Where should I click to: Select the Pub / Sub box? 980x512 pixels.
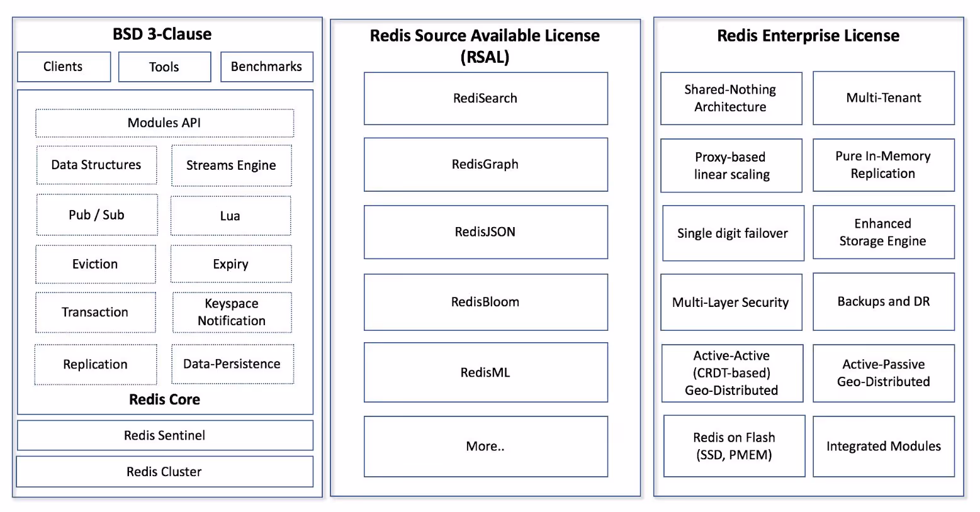[x=96, y=214]
